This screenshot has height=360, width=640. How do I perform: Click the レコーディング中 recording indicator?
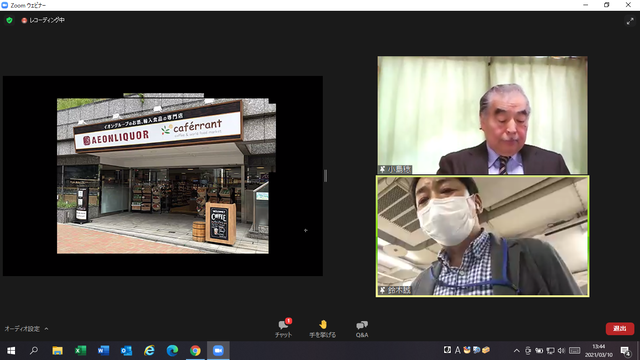[x=43, y=20]
